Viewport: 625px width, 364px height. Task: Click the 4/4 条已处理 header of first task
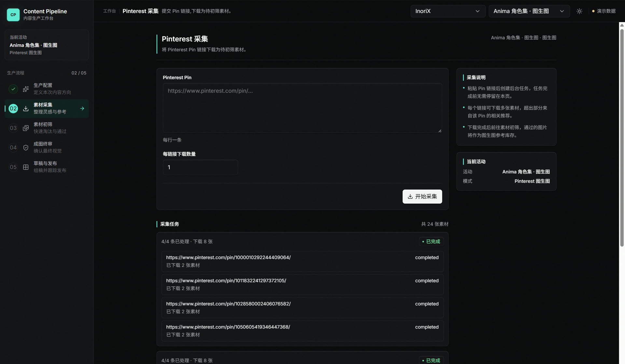click(187, 242)
